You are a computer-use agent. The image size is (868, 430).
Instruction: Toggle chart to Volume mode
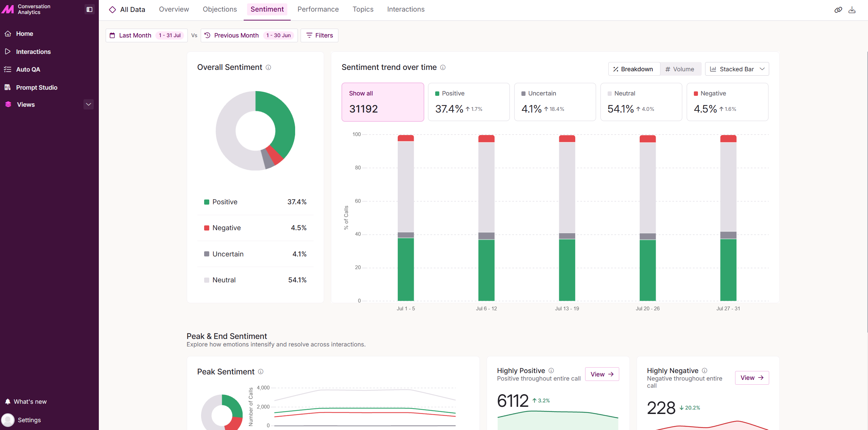pyautogui.click(x=680, y=69)
